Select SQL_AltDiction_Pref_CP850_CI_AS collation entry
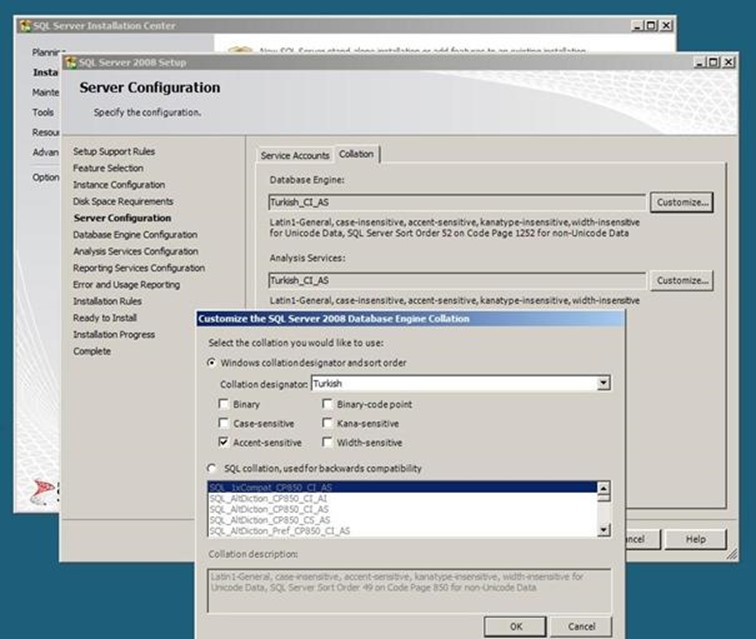 point(403,530)
